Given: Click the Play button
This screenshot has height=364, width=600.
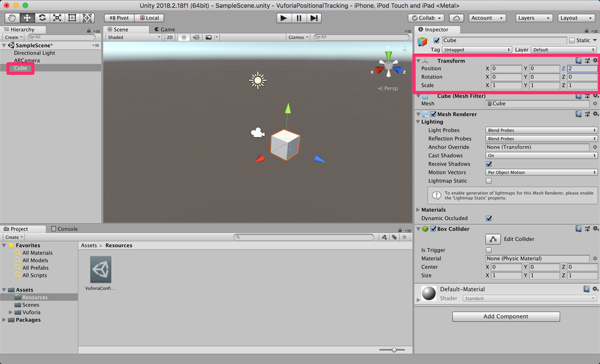Looking at the screenshot, I should (284, 18).
